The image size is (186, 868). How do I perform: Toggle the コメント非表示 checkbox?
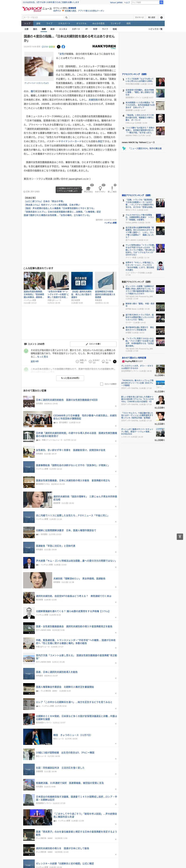(102, 384)
